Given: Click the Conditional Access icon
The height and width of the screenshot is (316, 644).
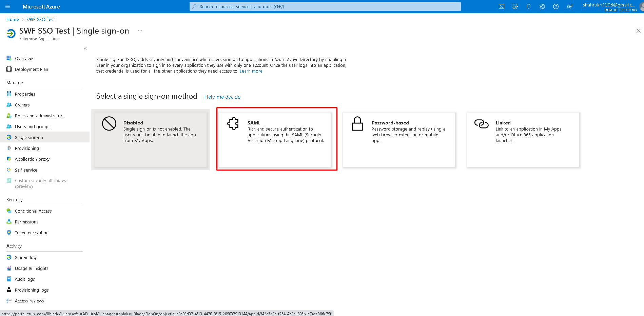Looking at the screenshot, I should (9, 211).
